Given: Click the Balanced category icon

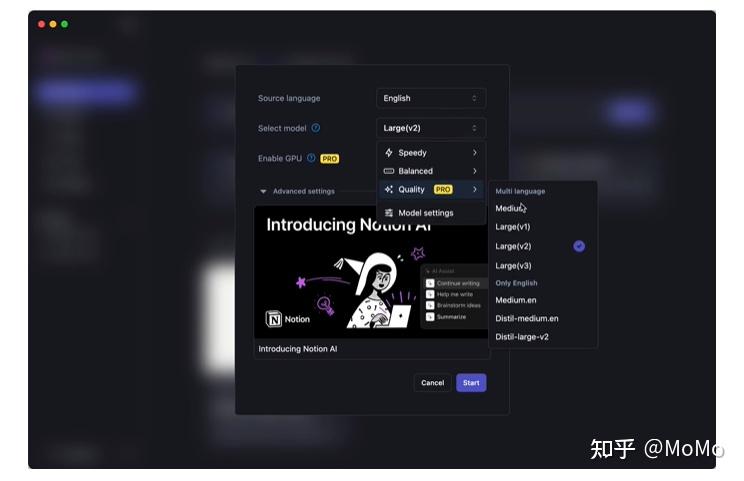Looking at the screenshot, I should 389,171.
